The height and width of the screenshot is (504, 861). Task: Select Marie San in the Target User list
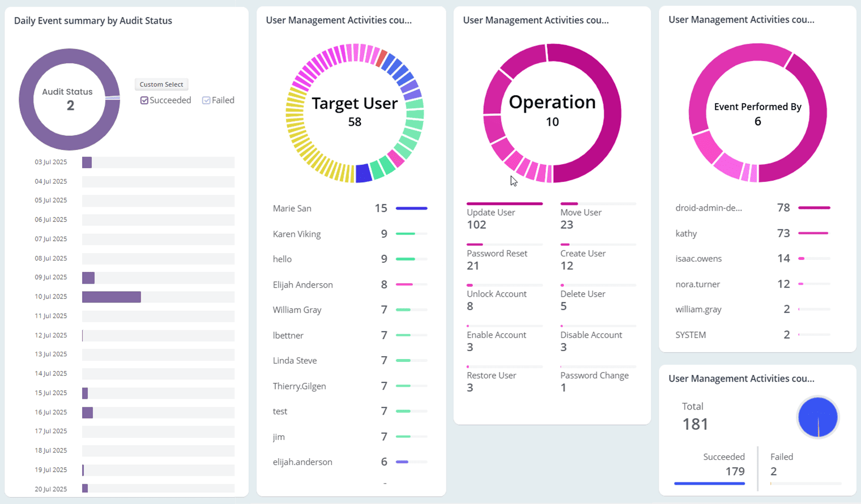(292, 208)
